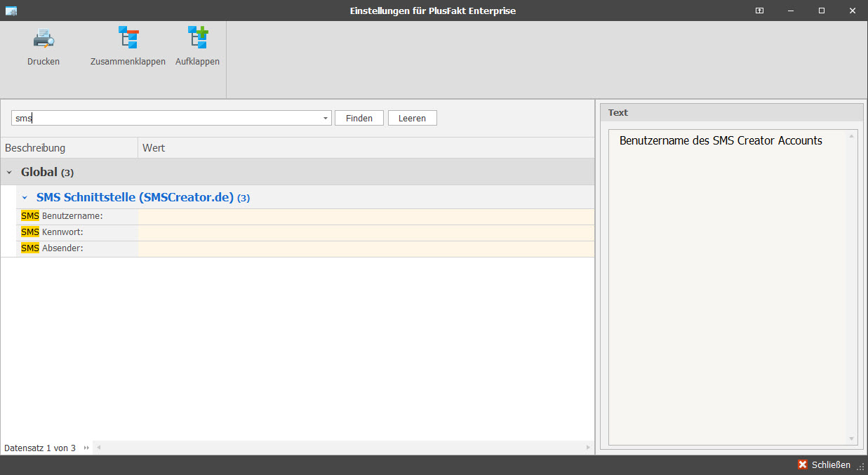Click into the search field containing sms
This screenshot has width=868, height=475.
(x=171, y=118)
